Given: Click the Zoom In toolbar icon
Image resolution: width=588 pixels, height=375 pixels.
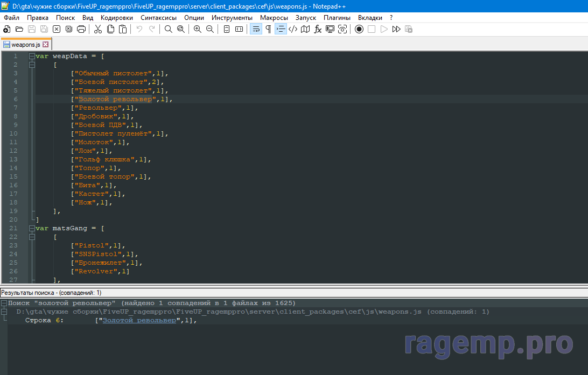Looking at the screenshot, I should tap(198, 29).
